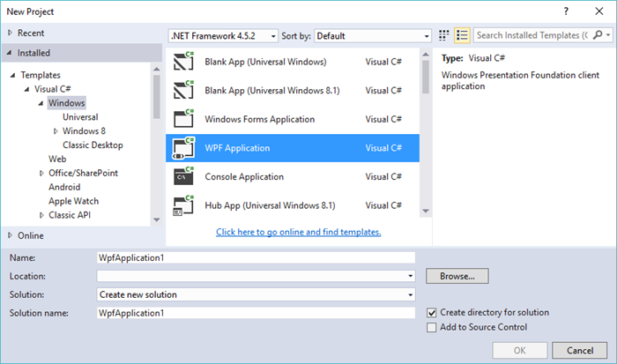Click the OK button

tap(519, 350)
